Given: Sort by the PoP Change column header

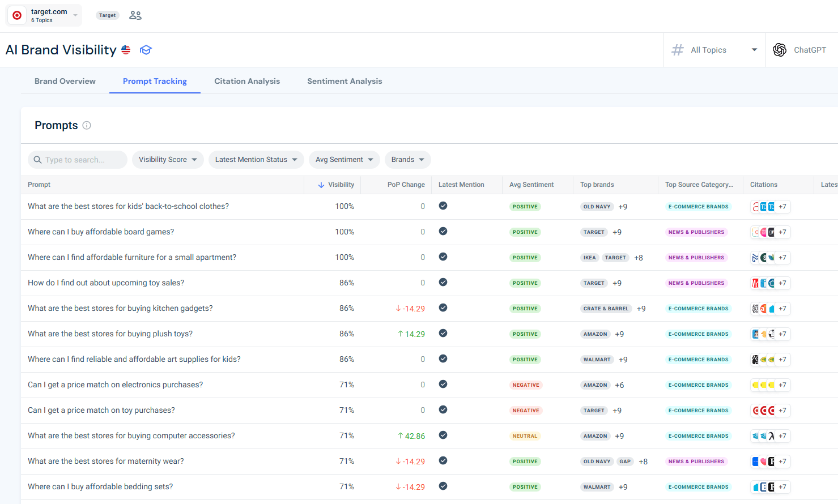Looking at the screenshot, I should click(406, 185).
